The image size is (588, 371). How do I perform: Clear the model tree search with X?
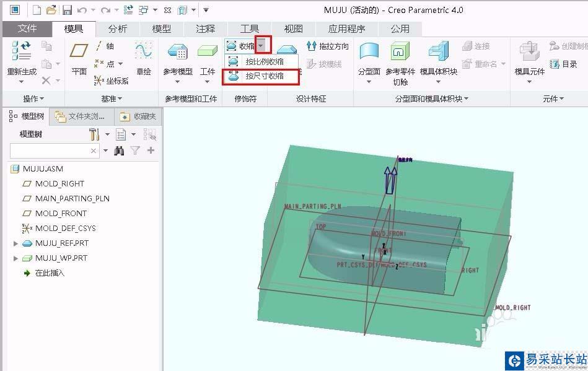point(94,151)
